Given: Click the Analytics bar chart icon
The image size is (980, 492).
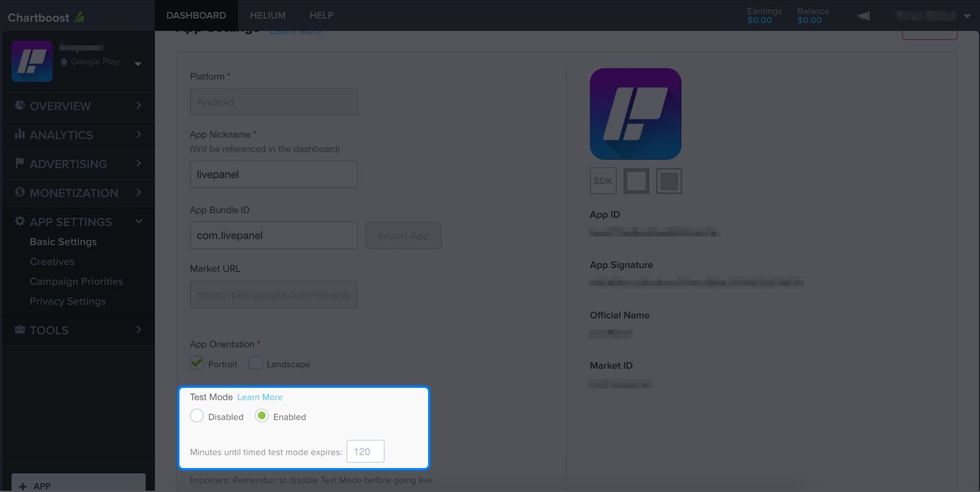Looking at the screenshot, I should click(20, 134).
